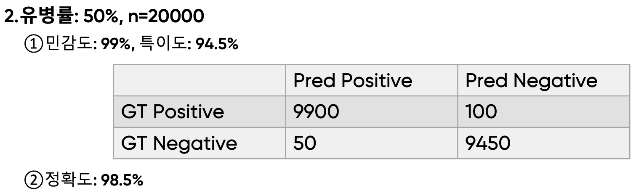This screenshot has height=196, width=644.
Task: Select the GT Positive row label cell
Action: (199, 111)
